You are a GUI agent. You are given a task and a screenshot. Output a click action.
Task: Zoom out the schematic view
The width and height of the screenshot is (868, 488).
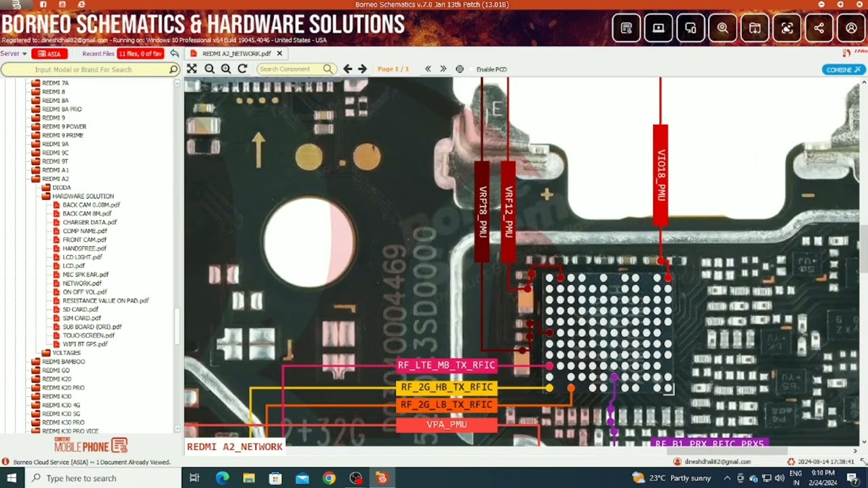[x=210, y=69]
